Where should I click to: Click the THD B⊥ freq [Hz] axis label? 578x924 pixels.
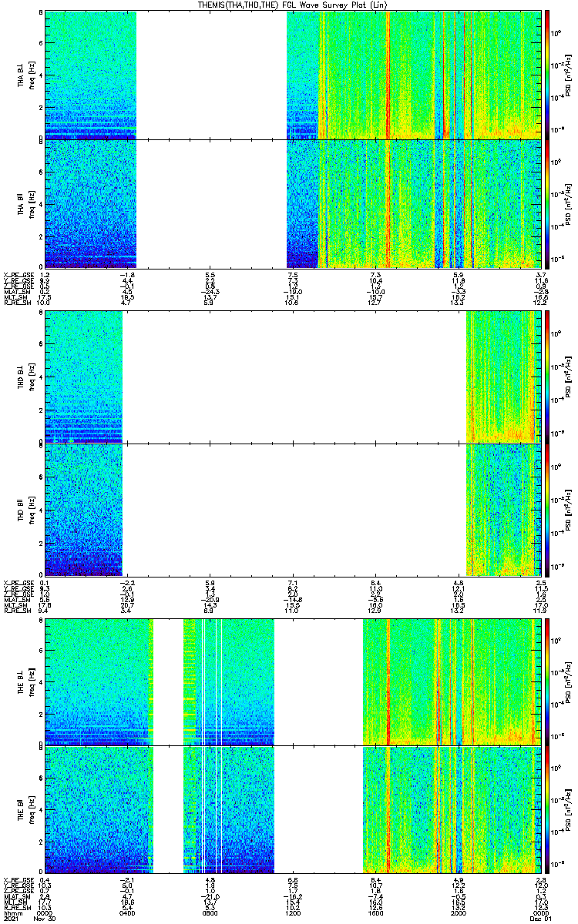[x=31, y=377]
